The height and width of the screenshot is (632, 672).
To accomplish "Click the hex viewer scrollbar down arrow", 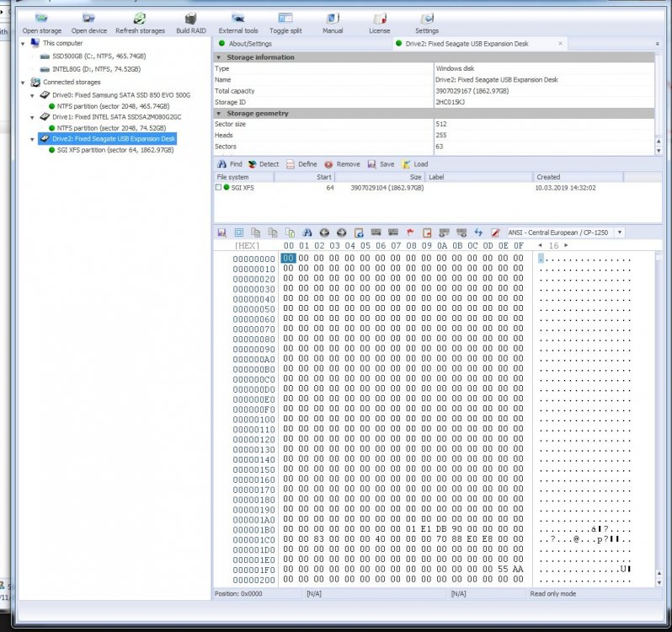I will pyautogui.click(x=659, y=583).
